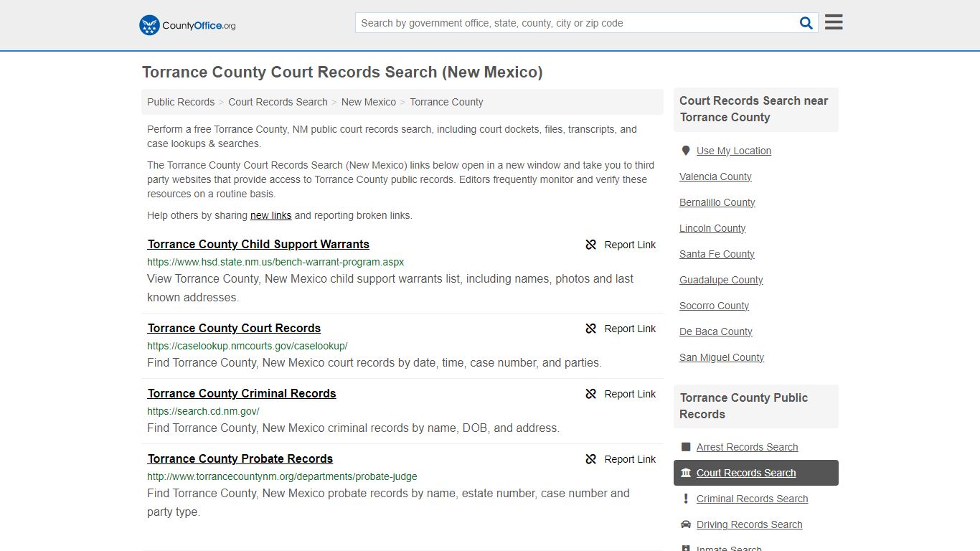
Task: Open Bernalillo County court records
Action: coord(717,202)
